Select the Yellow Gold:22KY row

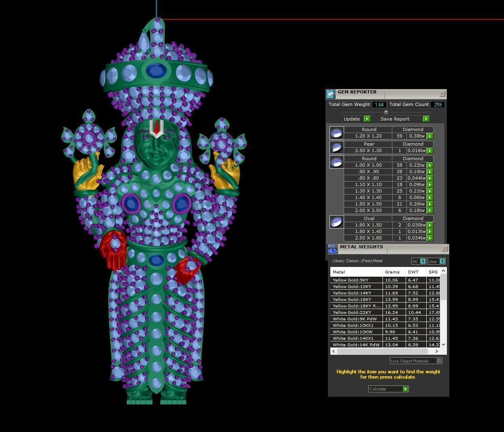[385, 313]
